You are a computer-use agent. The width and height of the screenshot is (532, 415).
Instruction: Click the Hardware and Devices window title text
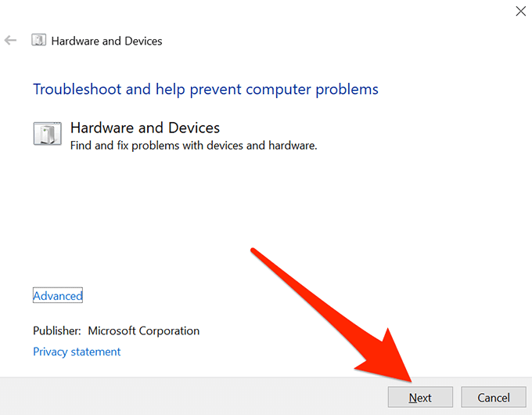(x=106, y=41)
